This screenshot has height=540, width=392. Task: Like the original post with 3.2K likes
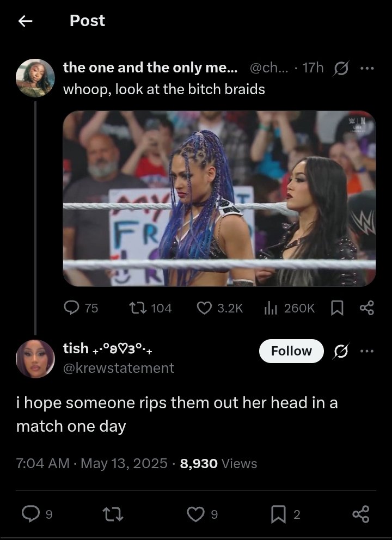pyautogui.click(x=220, y=308)
